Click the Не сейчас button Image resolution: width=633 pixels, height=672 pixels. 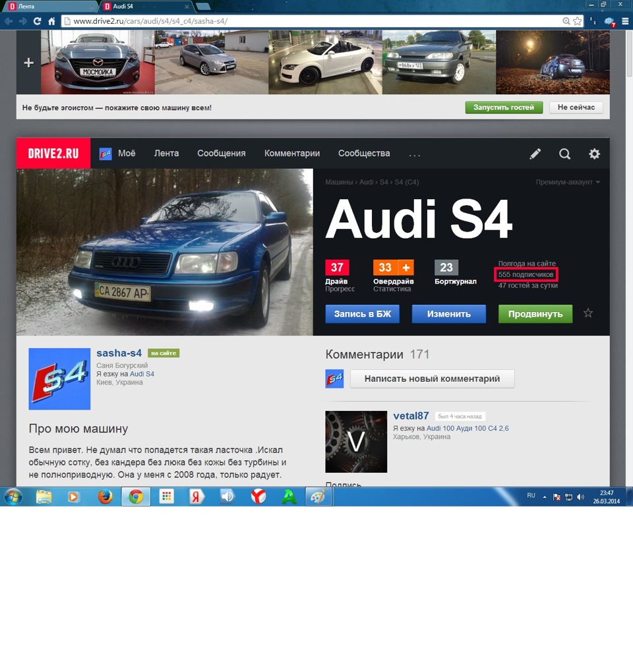tap(576, 107)
